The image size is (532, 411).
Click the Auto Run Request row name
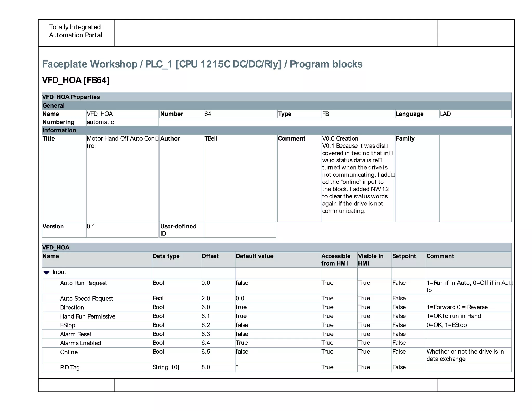tap(83, 283)
